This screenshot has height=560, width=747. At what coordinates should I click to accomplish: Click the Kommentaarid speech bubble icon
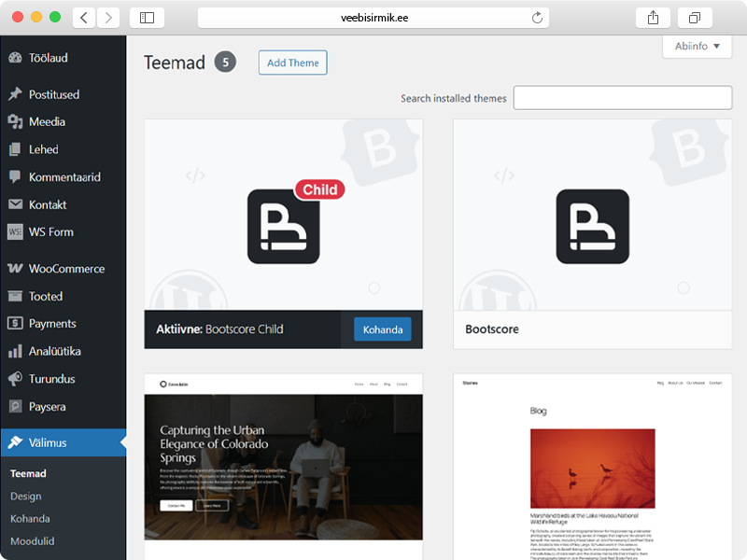15,177
